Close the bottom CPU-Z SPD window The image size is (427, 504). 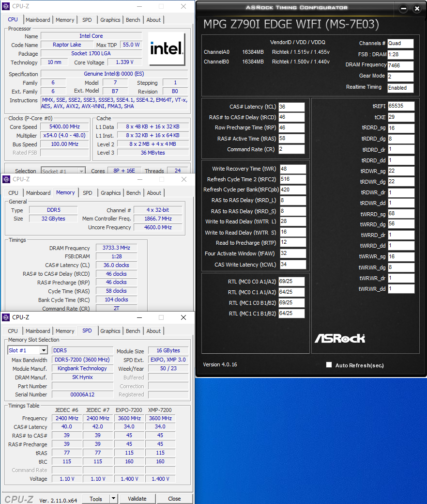tap(183, 317)
